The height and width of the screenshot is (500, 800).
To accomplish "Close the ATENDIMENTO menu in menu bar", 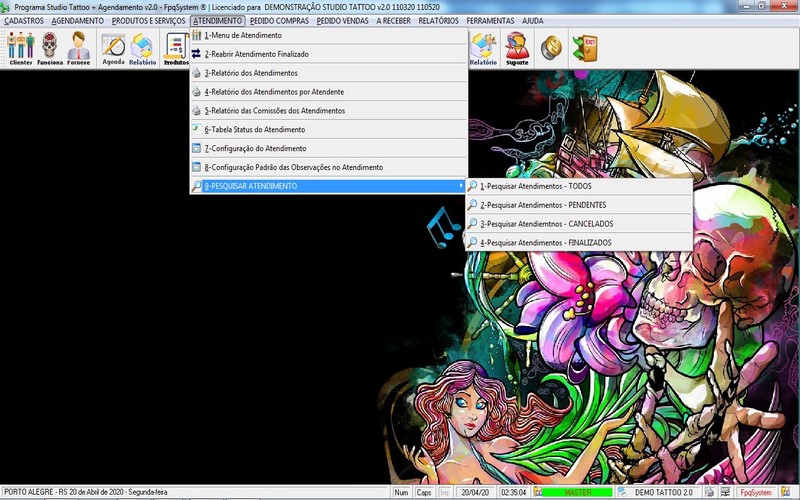I will tap(218, 21).
